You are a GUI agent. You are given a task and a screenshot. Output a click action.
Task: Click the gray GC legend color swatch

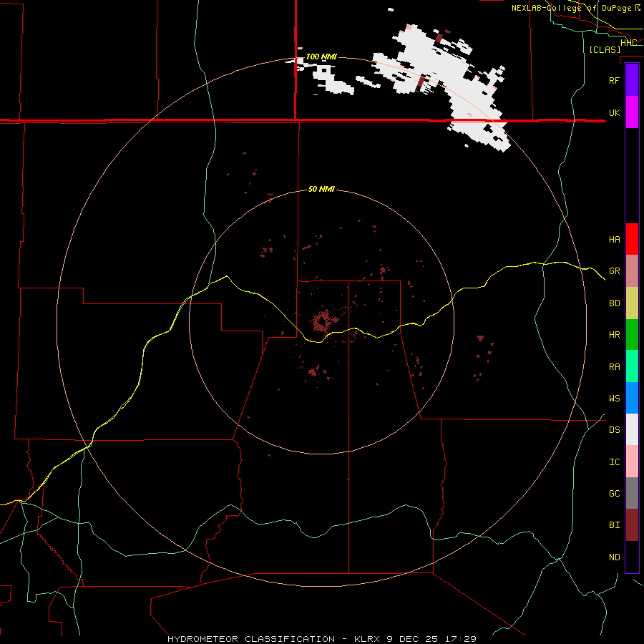tap(632, 493)
